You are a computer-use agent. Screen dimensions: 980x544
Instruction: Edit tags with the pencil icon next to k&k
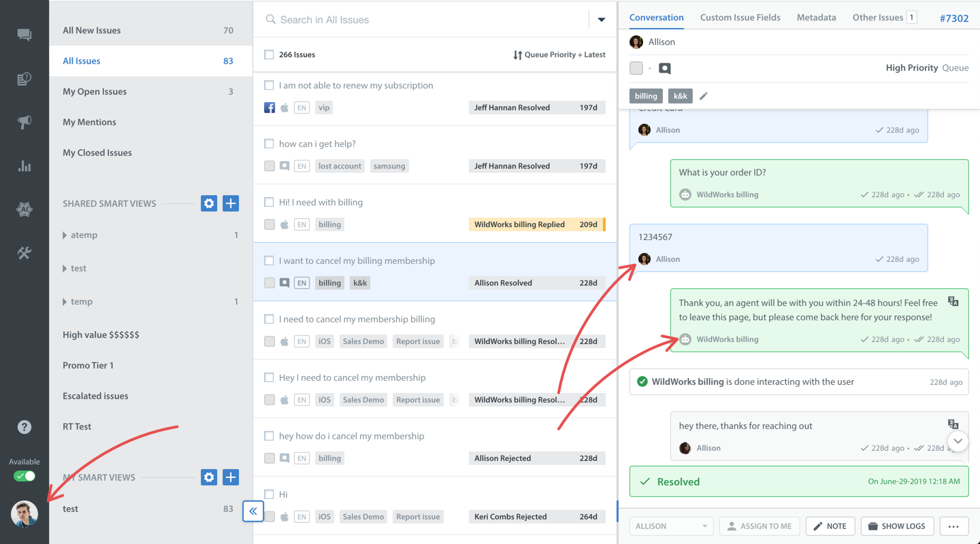703,96
